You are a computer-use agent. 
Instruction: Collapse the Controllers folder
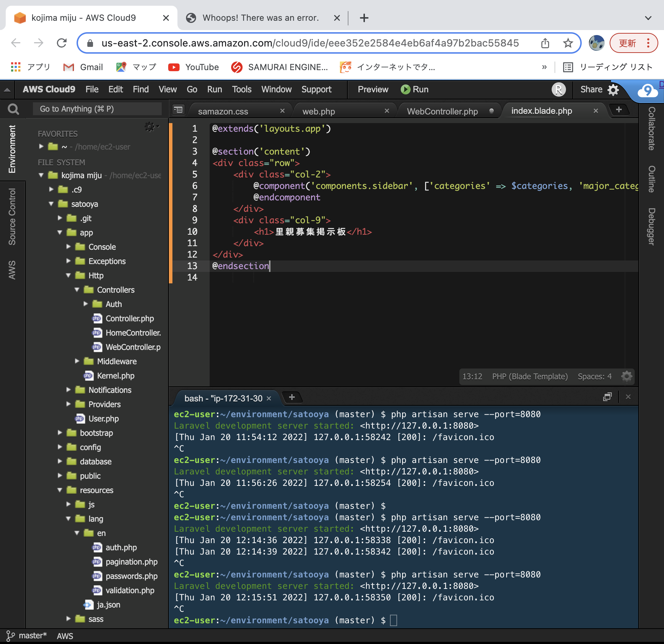pos(77,290)
